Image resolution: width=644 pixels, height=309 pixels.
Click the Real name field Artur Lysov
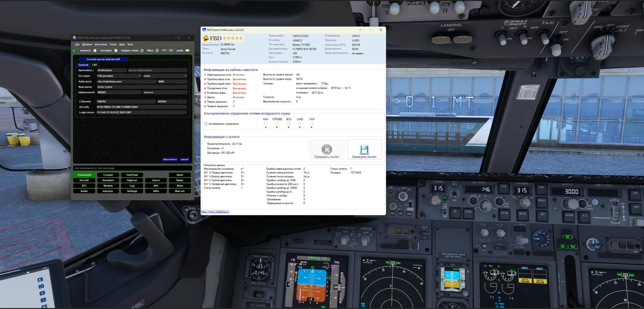(142, 87)
